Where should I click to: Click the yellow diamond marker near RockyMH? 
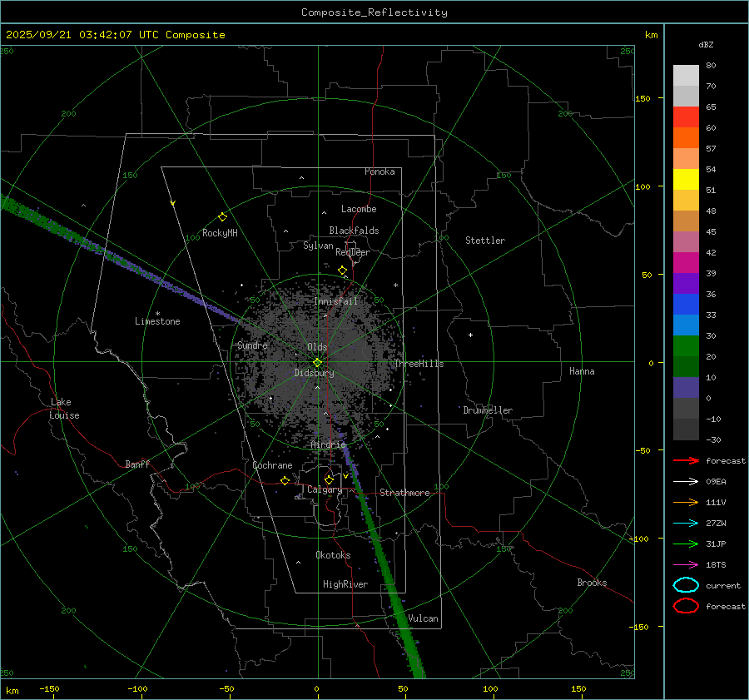point(222,216)
